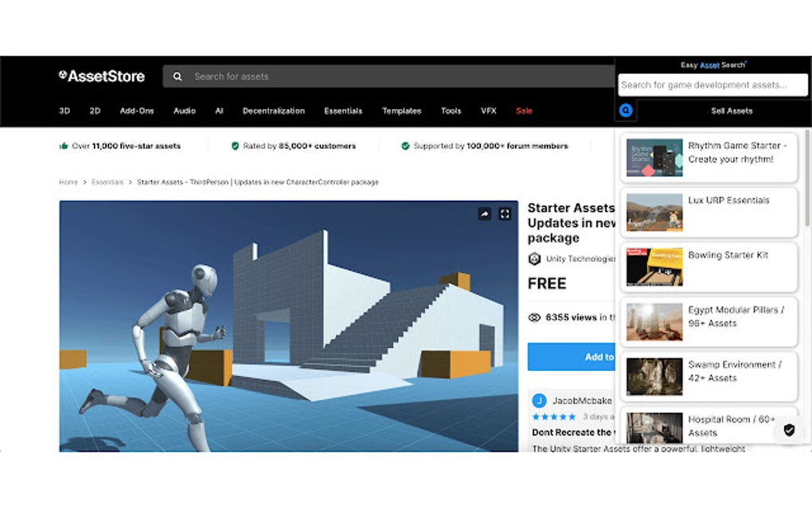Open the Add-Ons category menu

pyautogui.click(x=135, y=111)
